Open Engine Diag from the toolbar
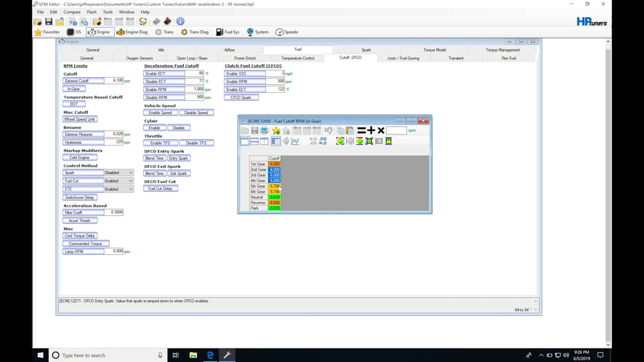 coord(132,32)
